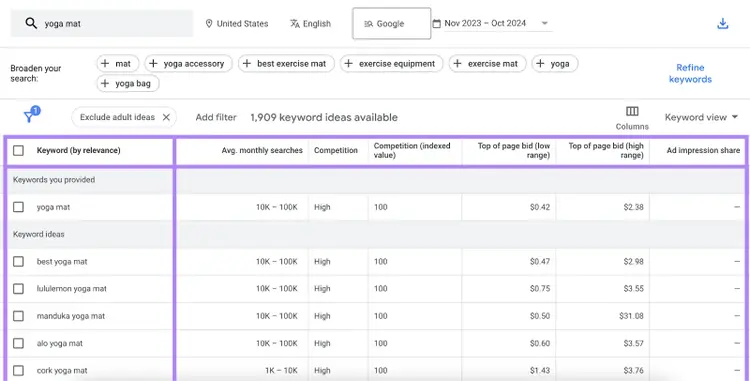750x381 pixels.
Task: Sort by Ad impression share header
Action: tap(703, 151)
